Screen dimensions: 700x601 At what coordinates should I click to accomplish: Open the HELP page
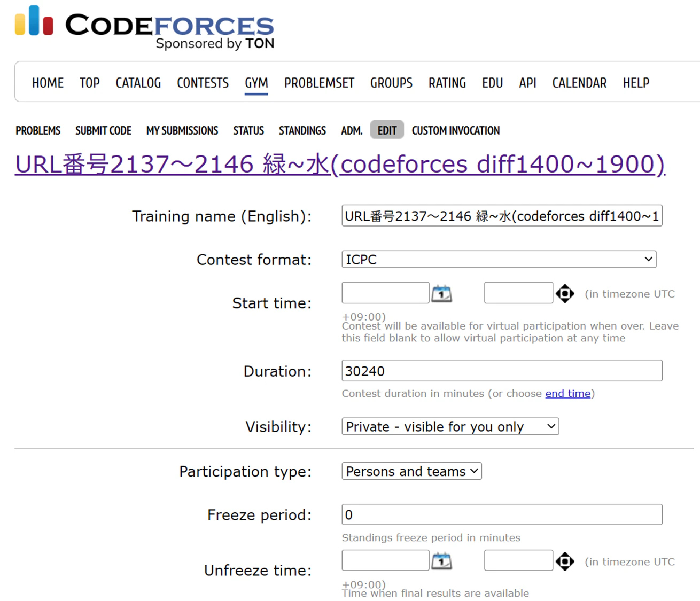636,83
